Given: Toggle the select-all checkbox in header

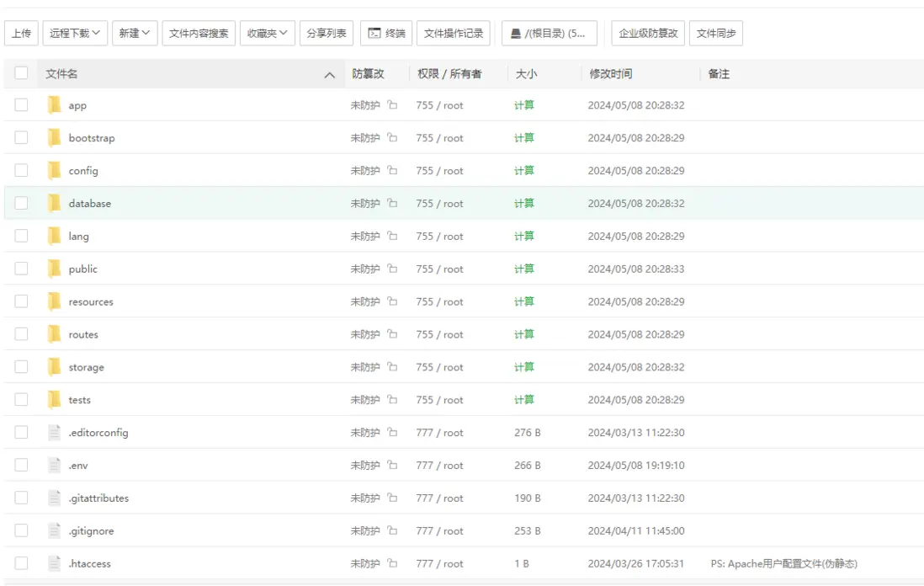Looking at the screenshot, I should coord(21,73).
